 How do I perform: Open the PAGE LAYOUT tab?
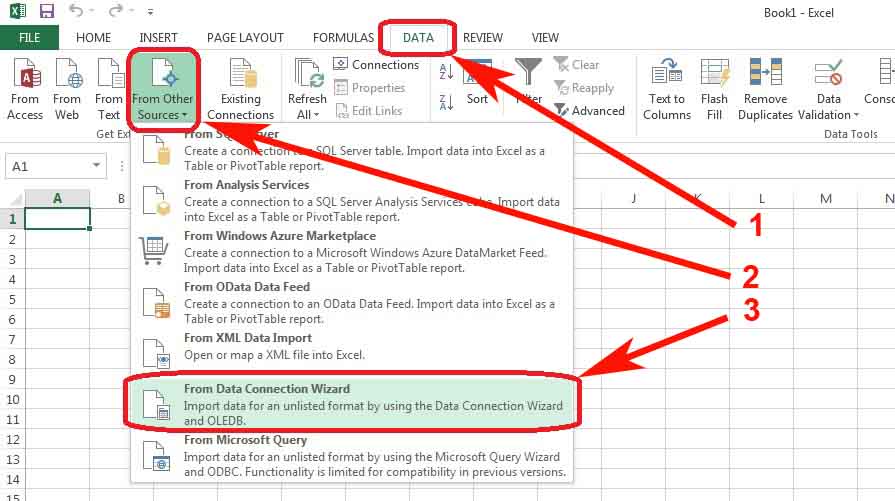tap(245, 38)
